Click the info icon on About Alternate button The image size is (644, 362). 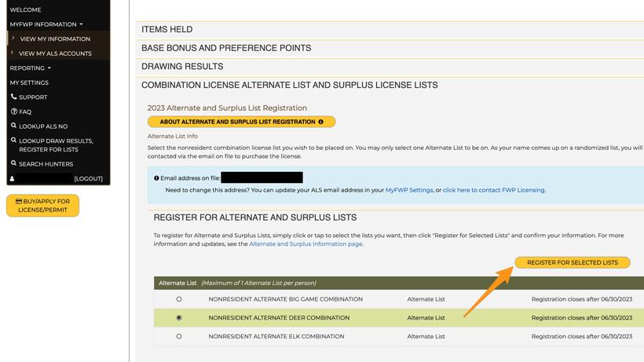pos(320,122)
